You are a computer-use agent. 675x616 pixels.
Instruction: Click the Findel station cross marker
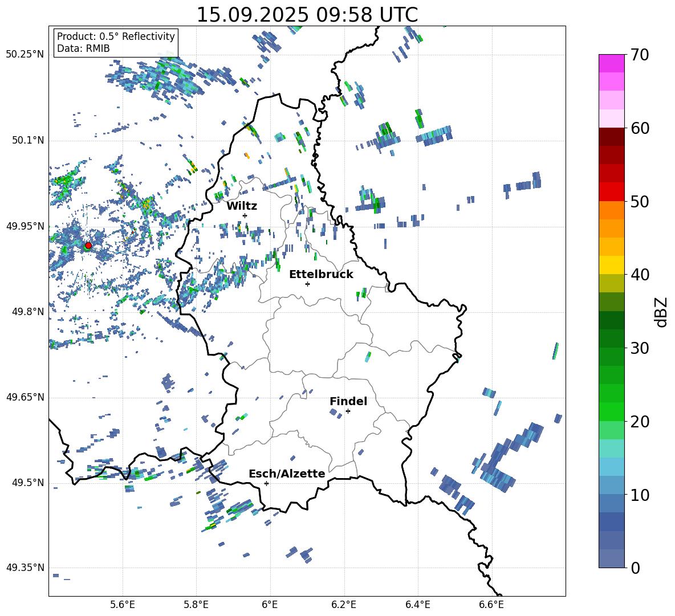348,411
